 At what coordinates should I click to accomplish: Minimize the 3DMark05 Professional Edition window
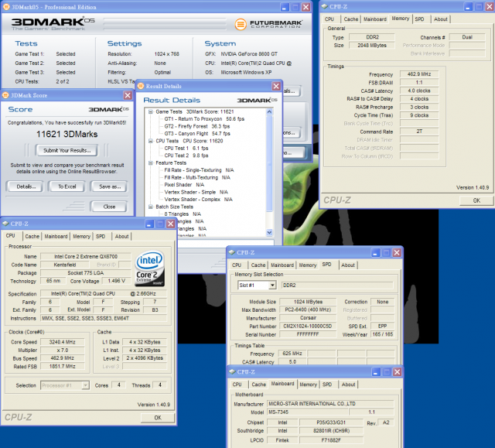(285, 7)
